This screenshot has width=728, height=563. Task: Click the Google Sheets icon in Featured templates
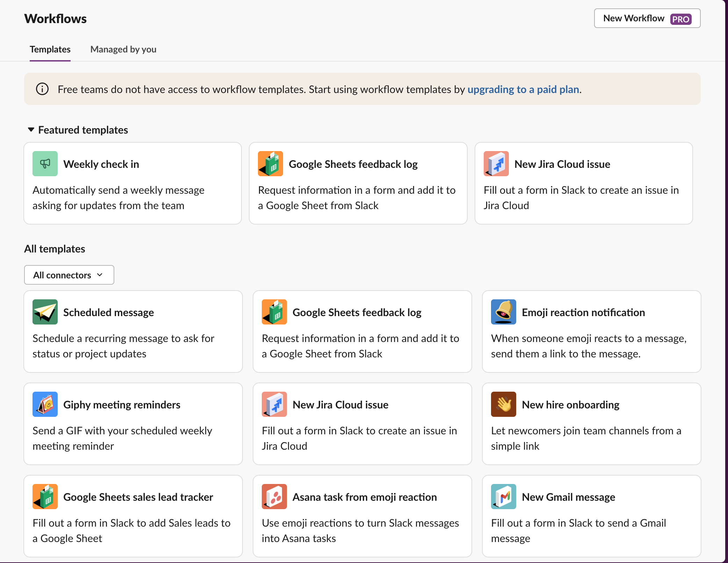pos(271,164)
